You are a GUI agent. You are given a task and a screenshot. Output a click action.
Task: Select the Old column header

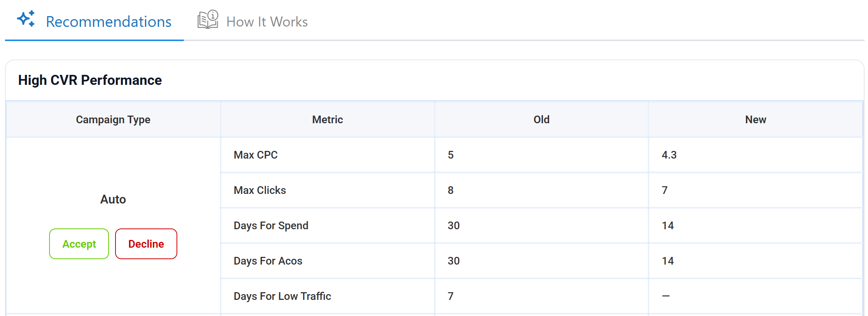click(541, 119)
